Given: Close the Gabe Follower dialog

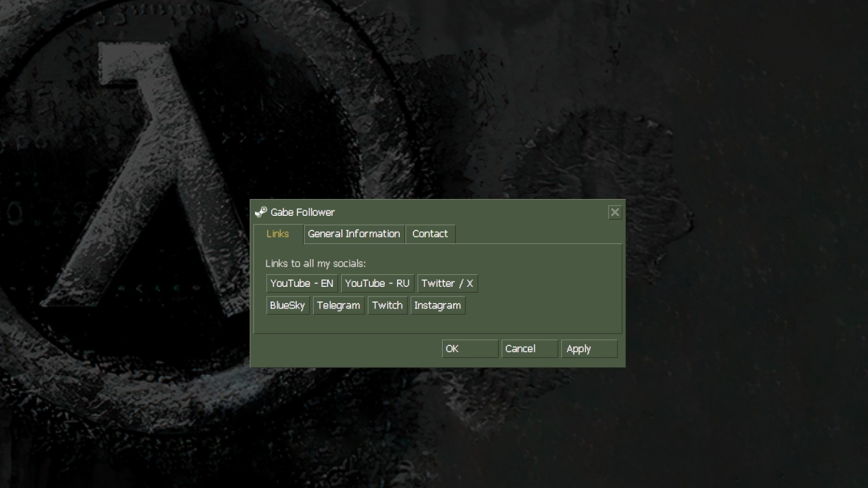Looking at the screenshot, I should coord(614,212).
